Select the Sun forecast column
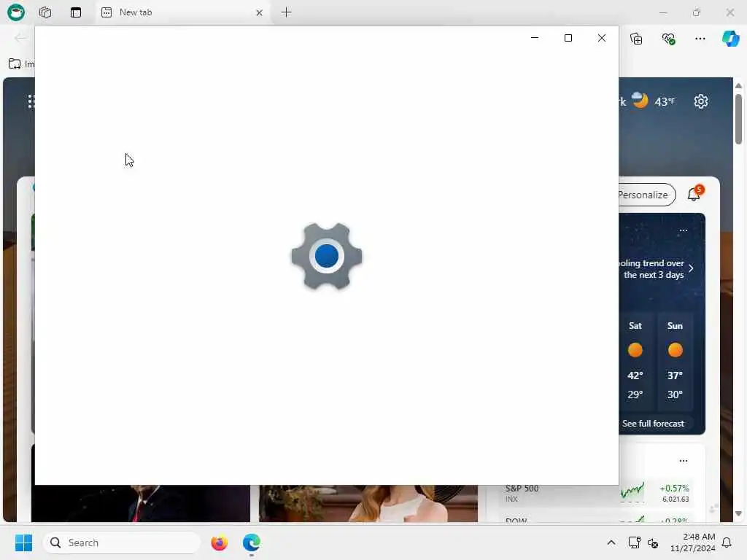The image size is (747, 560). [675, 360]
